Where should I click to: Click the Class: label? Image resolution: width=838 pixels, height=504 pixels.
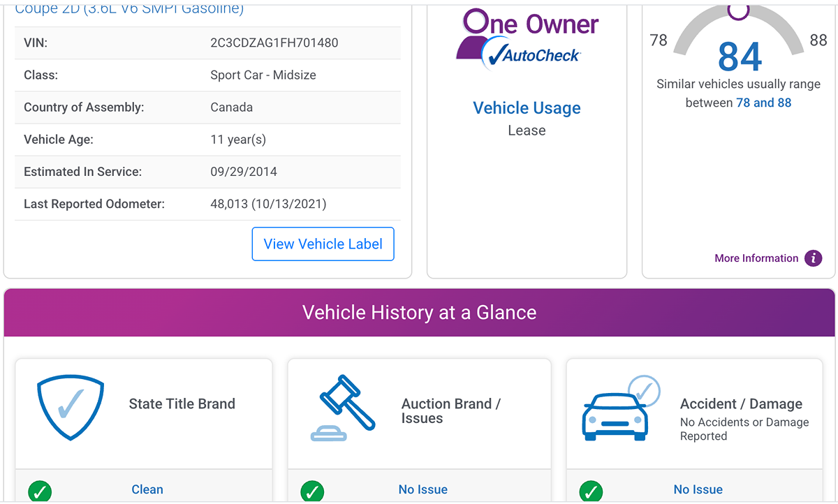pos(41,75)
